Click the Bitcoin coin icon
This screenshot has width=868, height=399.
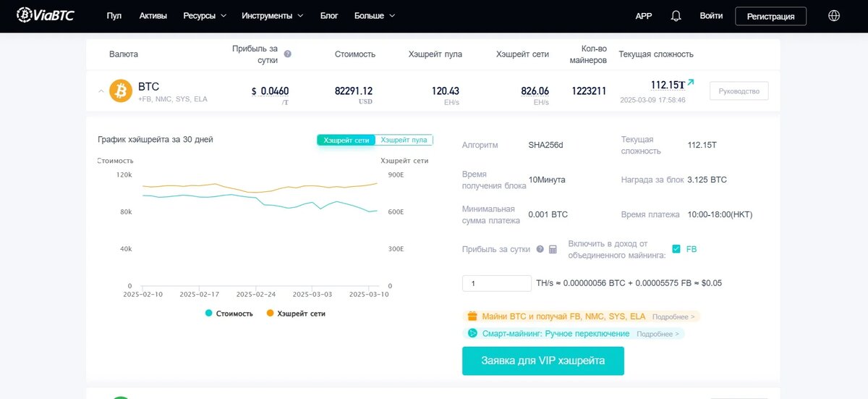pos(121,91)
